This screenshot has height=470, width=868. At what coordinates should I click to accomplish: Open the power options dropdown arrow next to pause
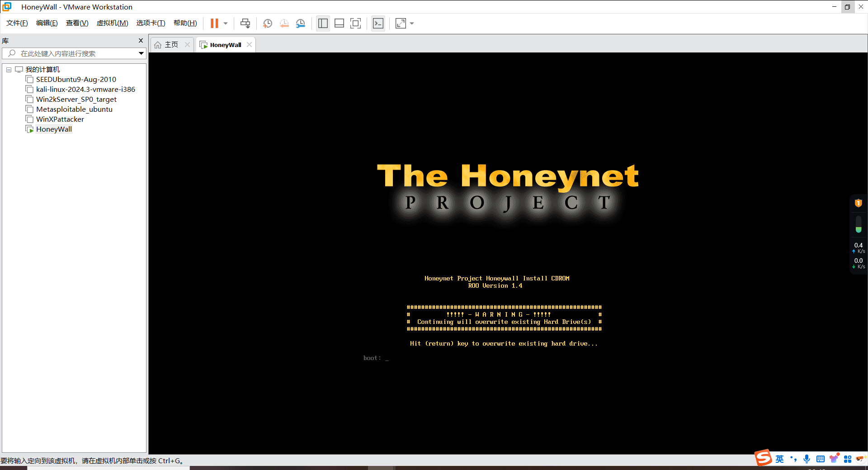click(225, 23)
